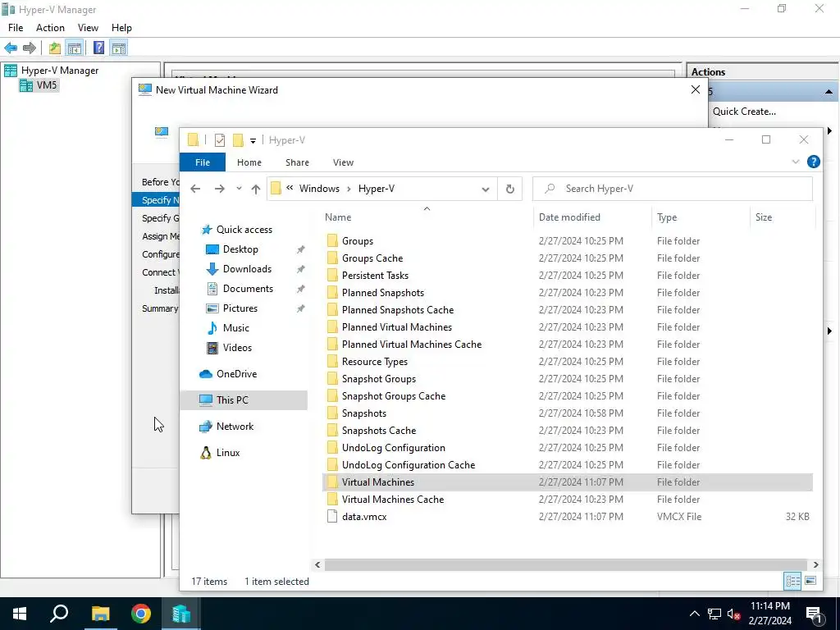840x630 pixels.
Task: Open the recent locations dropdown arrow
Action: [239, 189]
